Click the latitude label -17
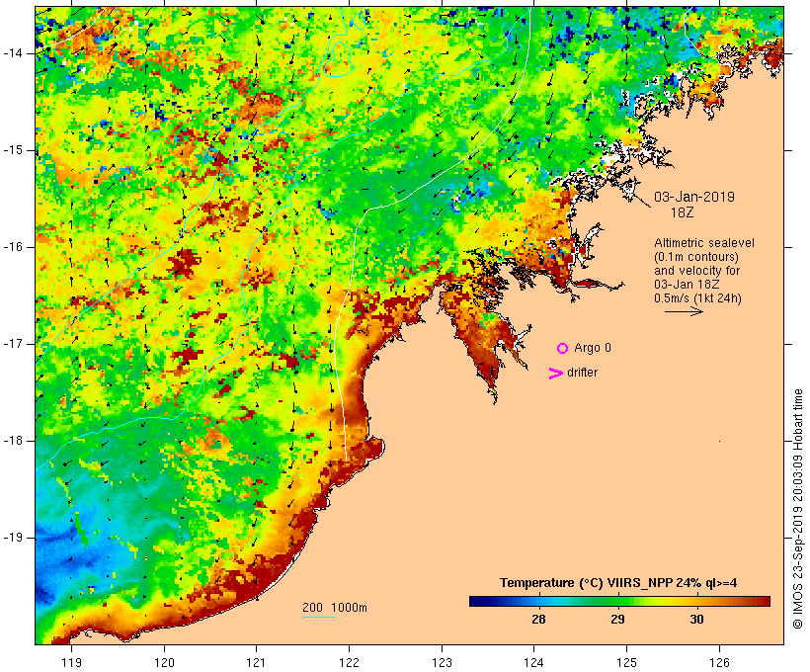 coord(13,344)
